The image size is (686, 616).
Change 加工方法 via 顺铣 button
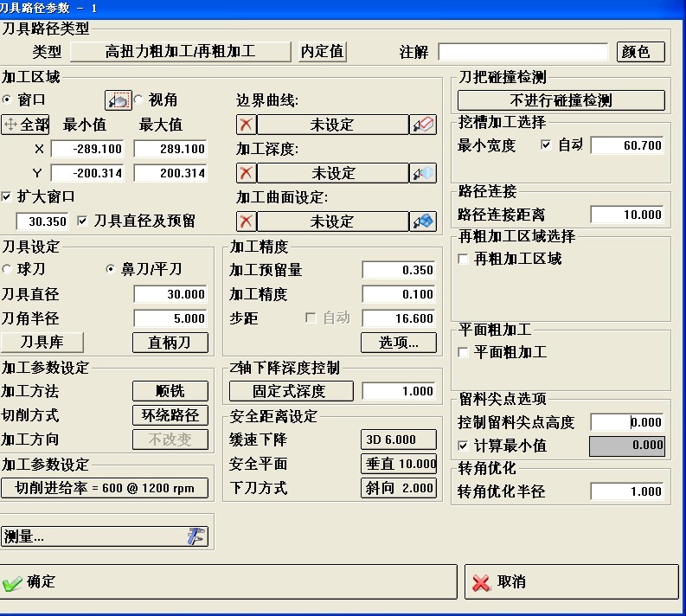click(170, 391)
